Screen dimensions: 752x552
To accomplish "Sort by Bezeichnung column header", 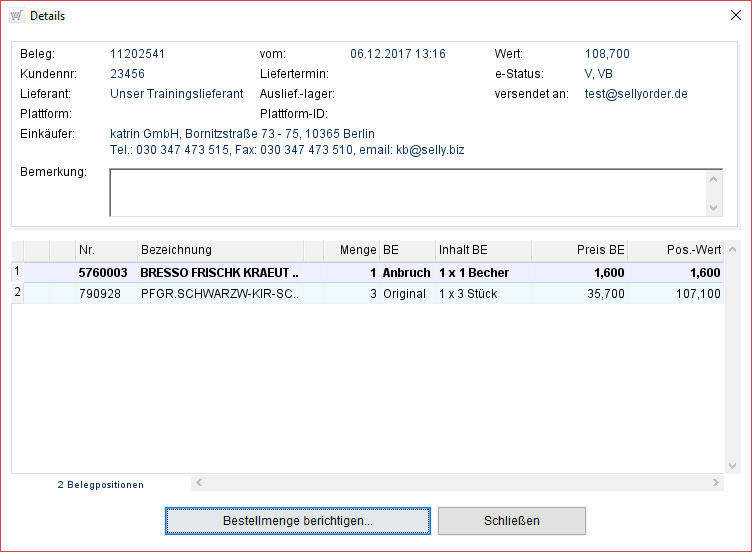I will coord(219,250).
